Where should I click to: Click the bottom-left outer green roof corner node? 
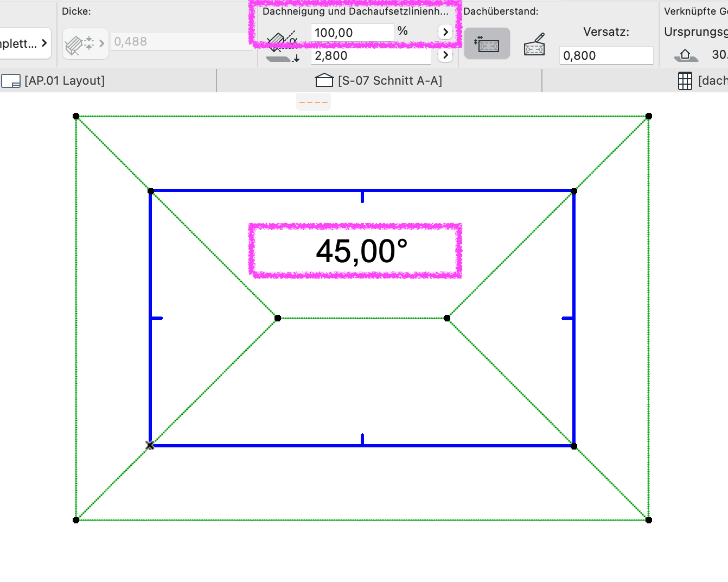(x=76, y=520)
